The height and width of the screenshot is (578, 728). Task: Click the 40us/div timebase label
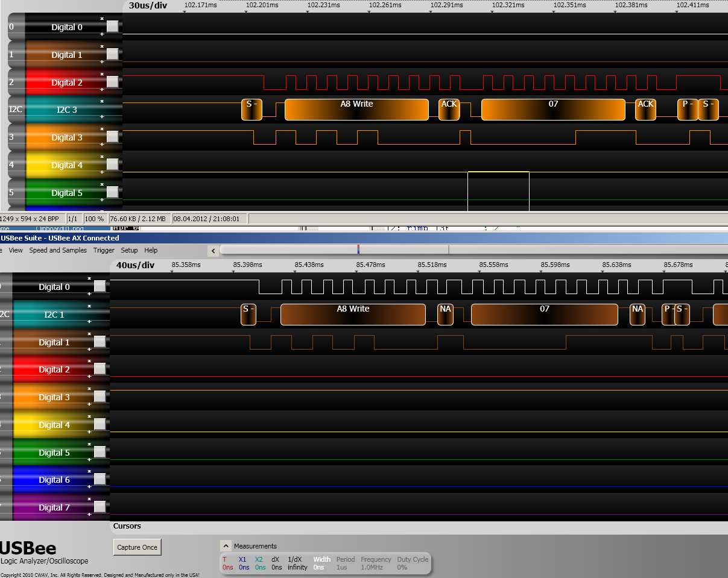coord(135,265)
